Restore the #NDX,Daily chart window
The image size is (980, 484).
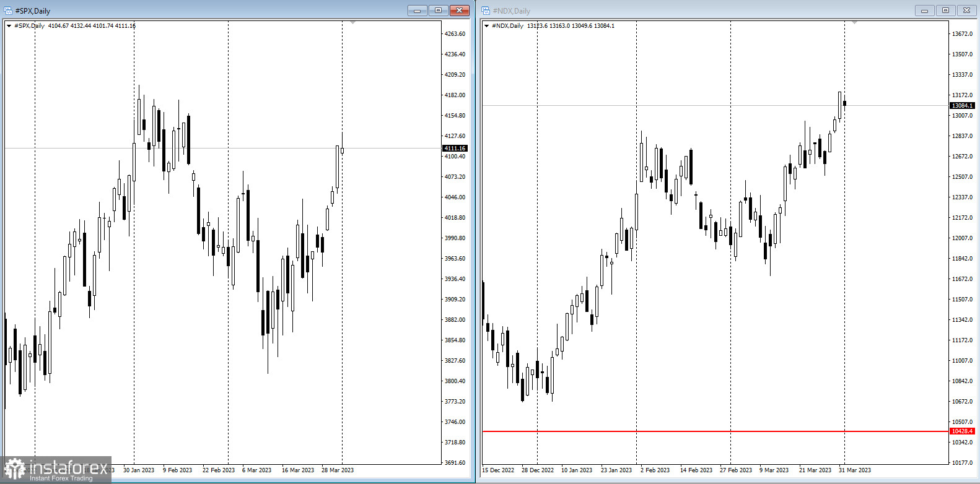click(946, 11)
